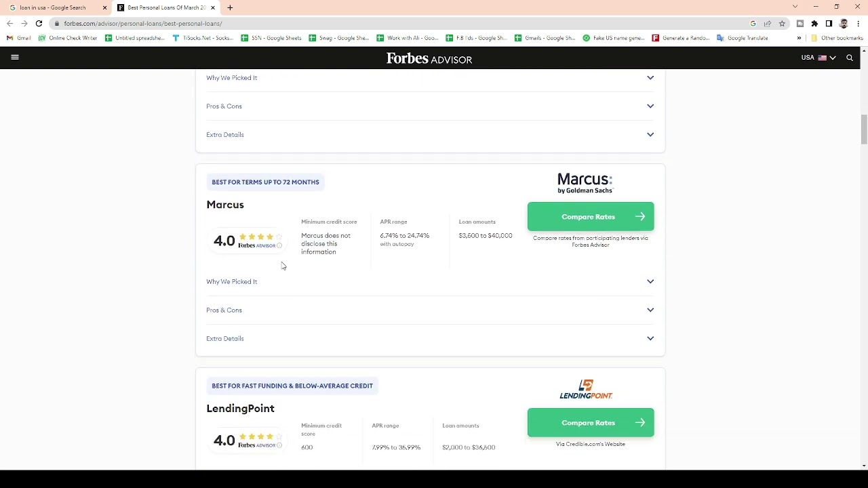Image resolution: width=868 pixels, height=488 pixels.
Task: Close the Best Personal Loans tab
Action: (x=213, y=7)
